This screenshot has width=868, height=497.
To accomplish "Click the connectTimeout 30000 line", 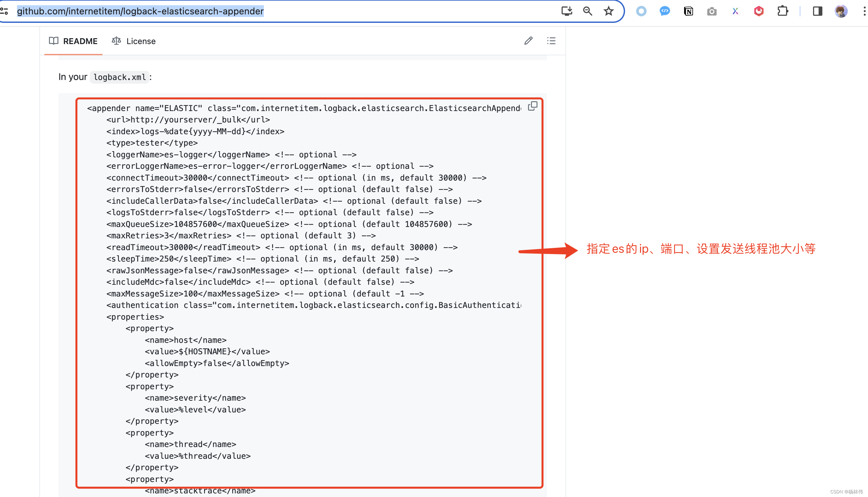I will pos(296,178).
